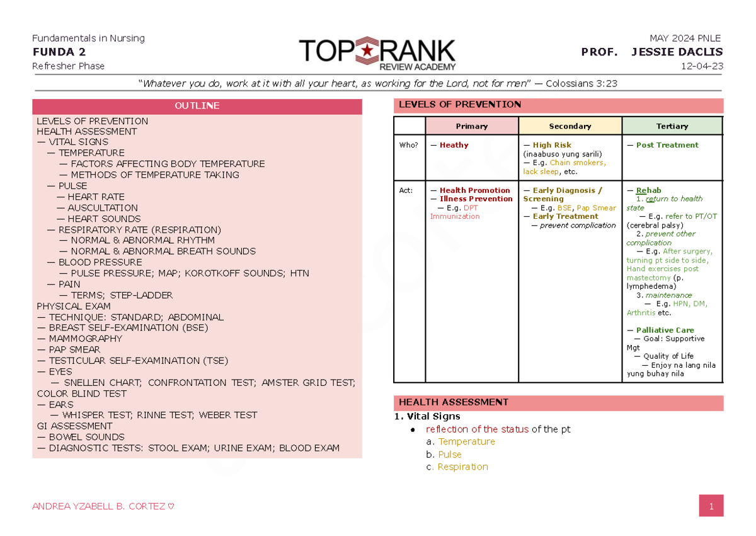Click the PAP SMEAR outline item
756x536 pixels.
[x=69, y=350]
